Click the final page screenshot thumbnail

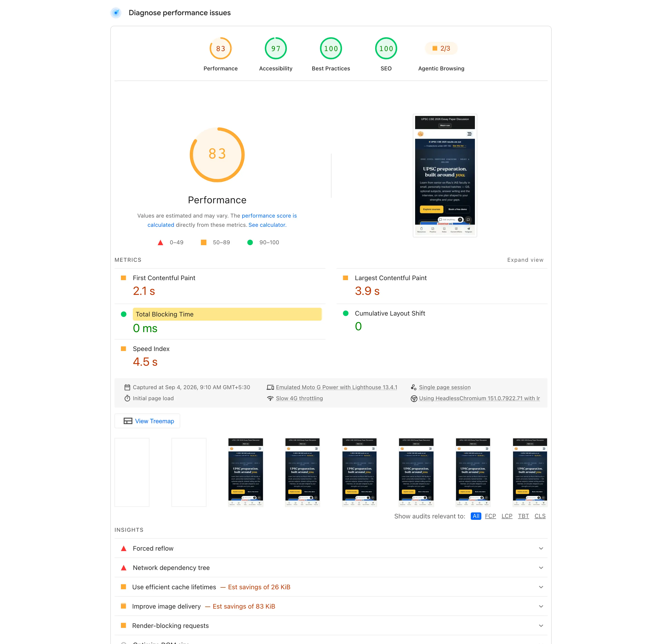point(445,175)
